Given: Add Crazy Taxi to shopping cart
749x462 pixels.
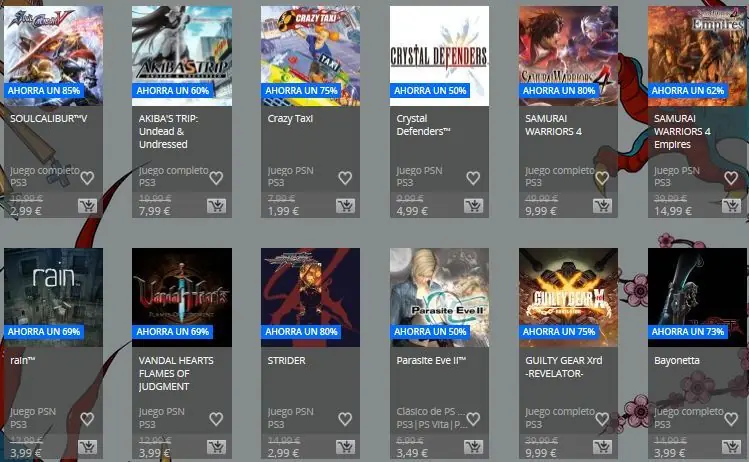Looking at the screenshot, I should [x=345, y=206].
